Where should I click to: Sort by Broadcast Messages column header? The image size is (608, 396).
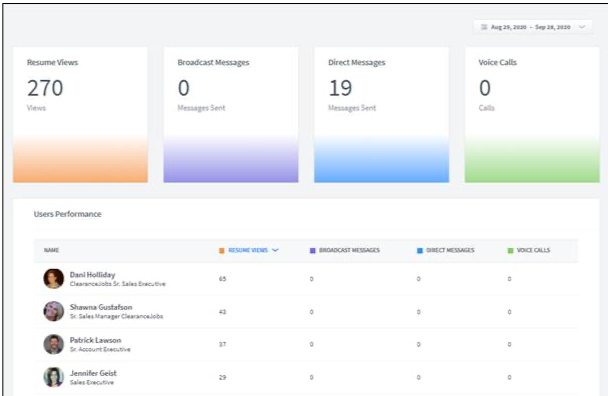click(349, 250)
